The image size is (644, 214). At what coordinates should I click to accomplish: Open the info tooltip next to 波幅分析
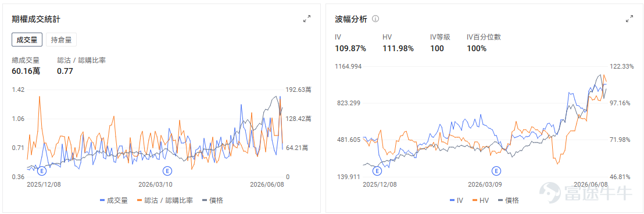pos(375,19)
